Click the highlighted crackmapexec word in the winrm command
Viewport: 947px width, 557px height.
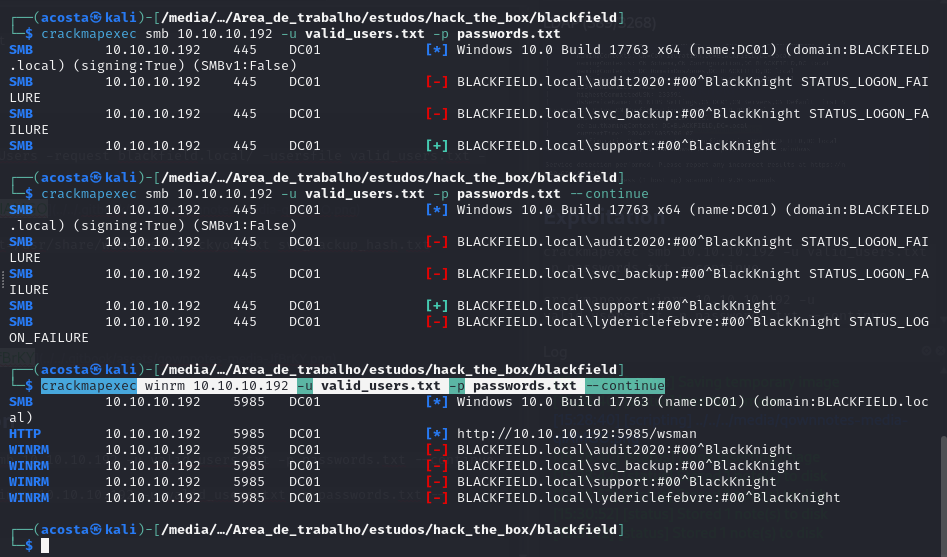[x=89, y=385]
